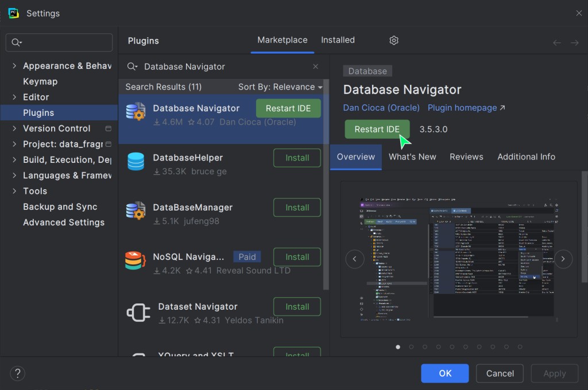588x390 pixels.
Task: Clear the plugin search with X icon
Action: click(315, 67)
